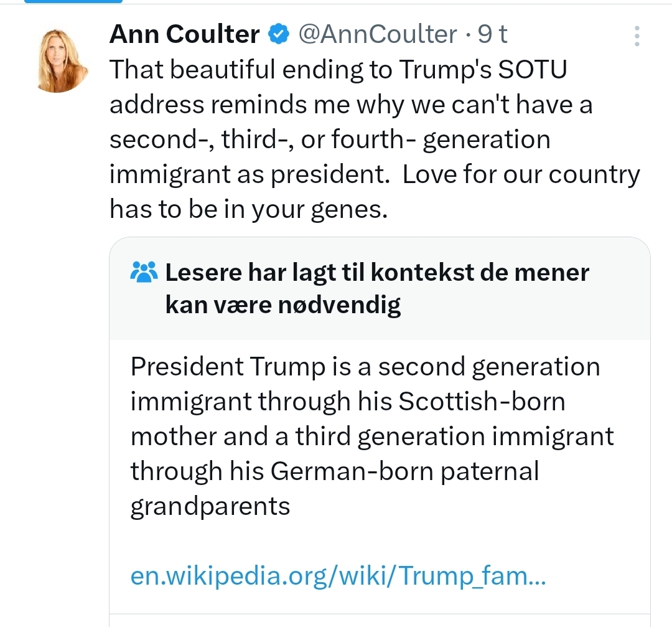Click "immigrant as president" in the tweet

tap(247, 174)
